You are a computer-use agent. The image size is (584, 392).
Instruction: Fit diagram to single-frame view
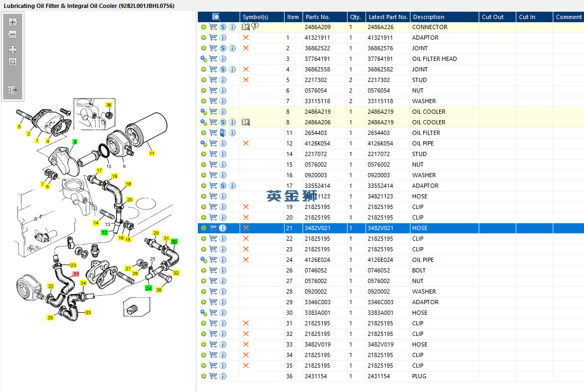(13, 62)
